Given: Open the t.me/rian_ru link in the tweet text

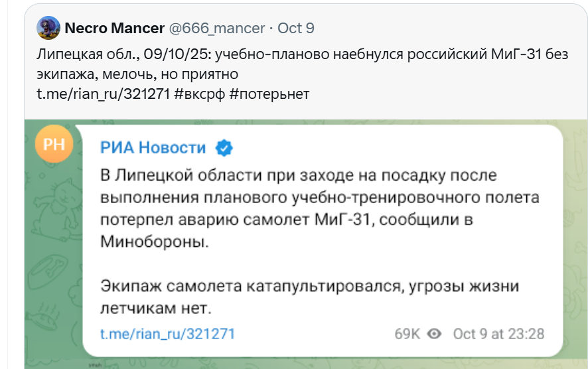Looking at the screenshot, I should tap(105, 94).
